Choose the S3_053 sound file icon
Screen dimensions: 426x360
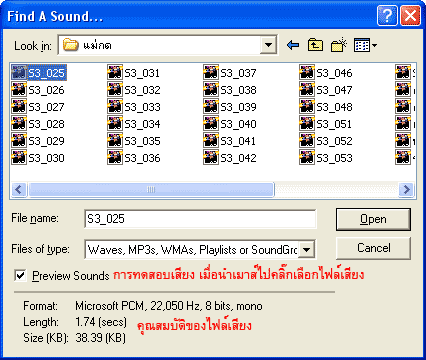(307, 157)
